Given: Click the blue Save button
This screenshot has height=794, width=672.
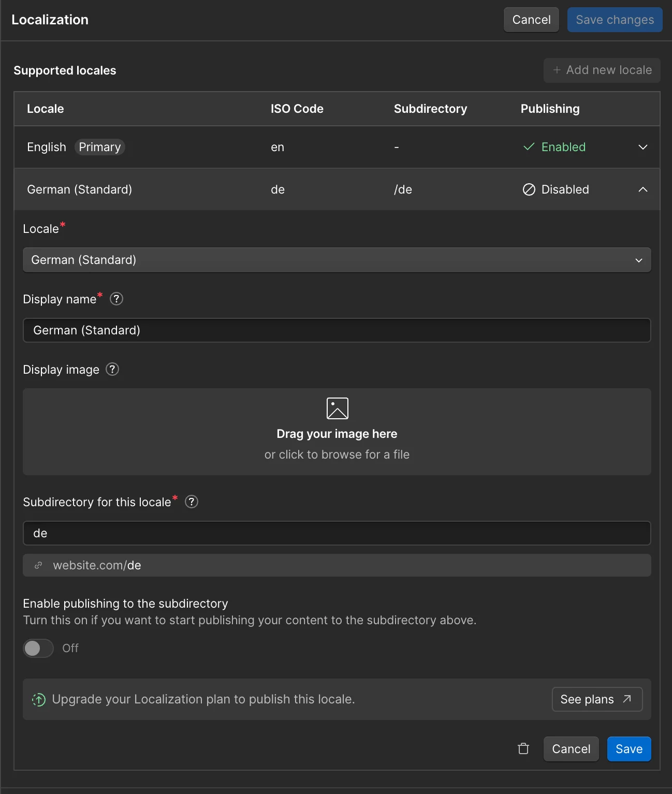Looking at the screenshot, I should point(629,748).
